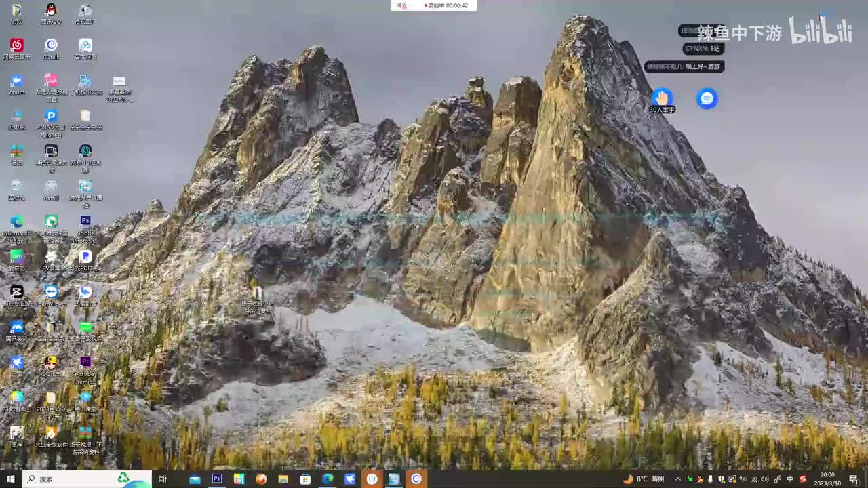Open the POLYV desktop shortcut
The image size is (868, 488).
click(51, 122)
